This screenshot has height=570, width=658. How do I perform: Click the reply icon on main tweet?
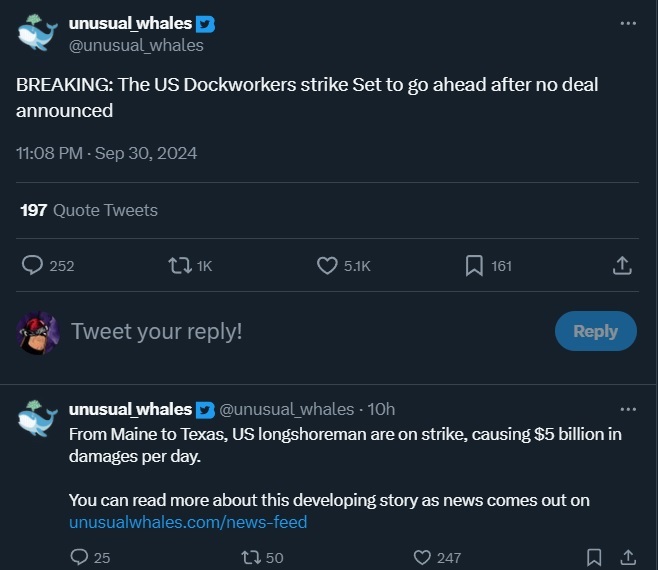tap(33, 265)
